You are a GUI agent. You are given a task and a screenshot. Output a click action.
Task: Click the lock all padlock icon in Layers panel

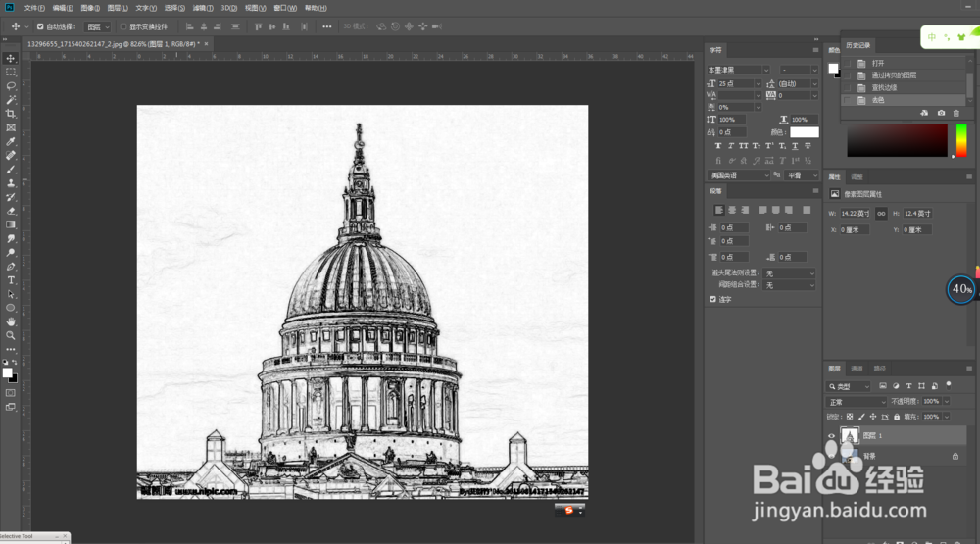pyautogui.click(x=897, y=417)
